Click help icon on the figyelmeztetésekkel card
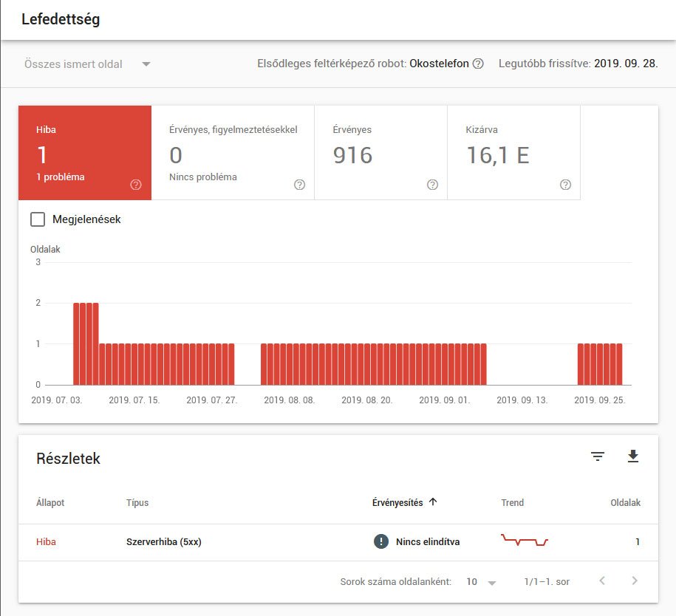676x616 pixels. click(x=300, y=185)
